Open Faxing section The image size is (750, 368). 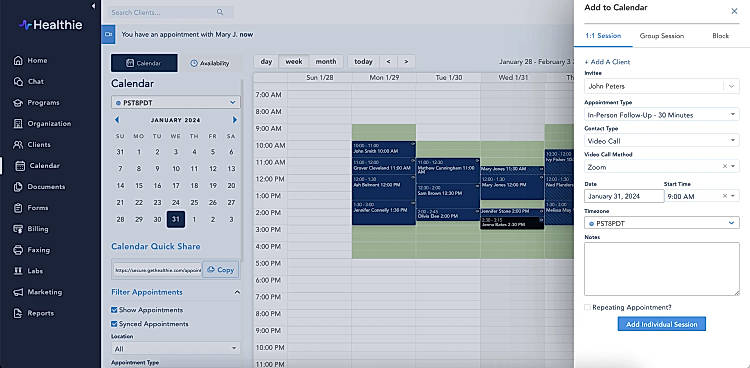tap(32, 250)
